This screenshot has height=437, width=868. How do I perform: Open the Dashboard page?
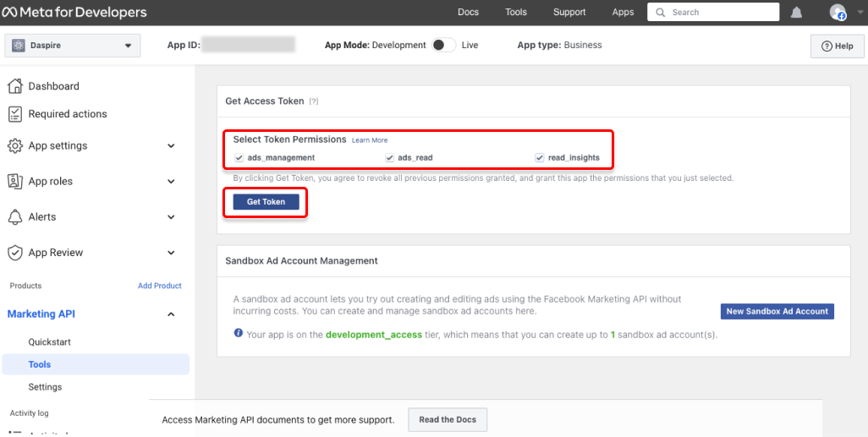click(53, 85)
